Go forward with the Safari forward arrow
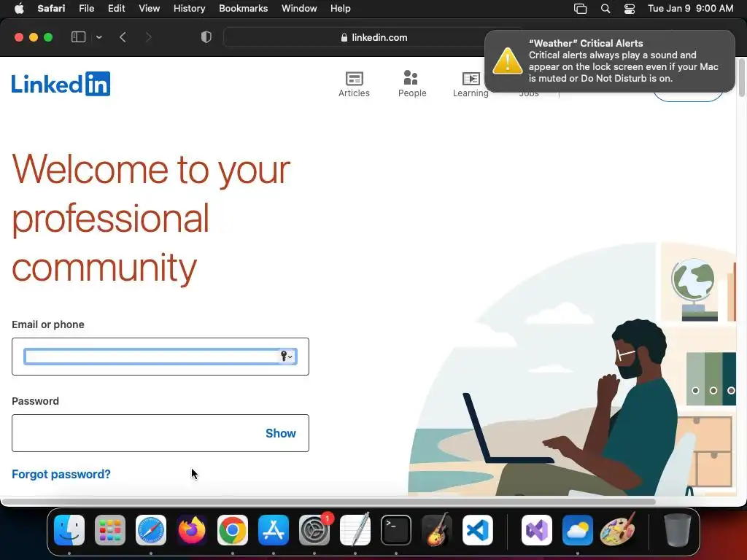Viewport: 747px width, 560px height. click(x=149, y=37)
